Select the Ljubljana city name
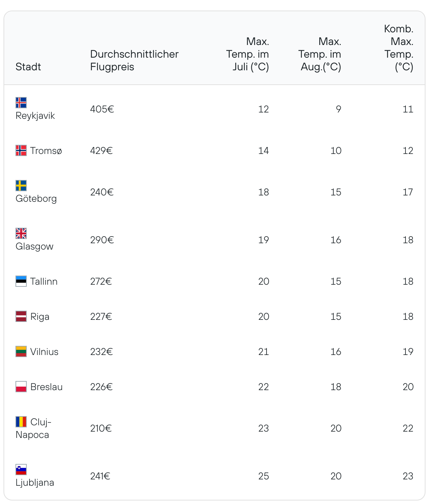Viewport: 429px width, 504px height. (x=35, y=483)
